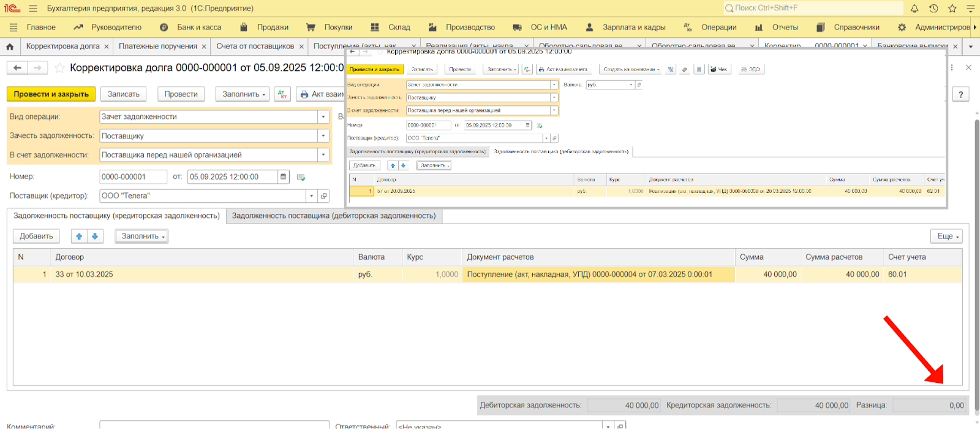Click the Поиск search field
980x435 pixels.
point(815,8)
